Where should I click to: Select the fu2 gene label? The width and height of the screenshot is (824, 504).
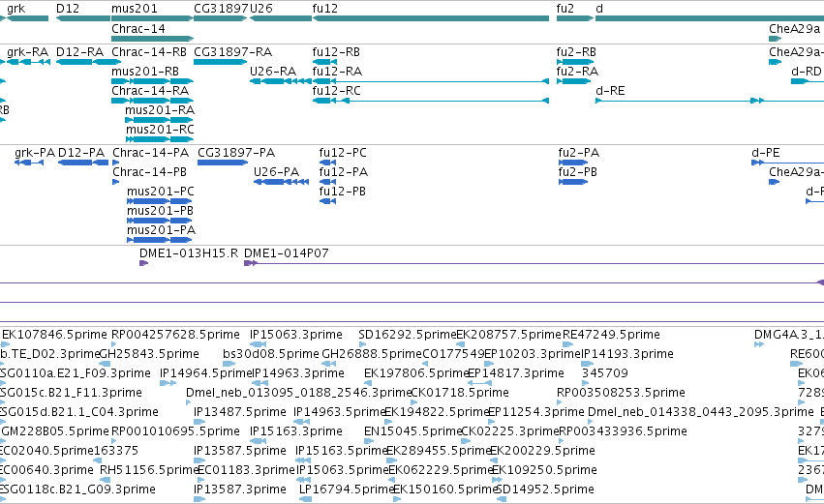pos(565,9)
